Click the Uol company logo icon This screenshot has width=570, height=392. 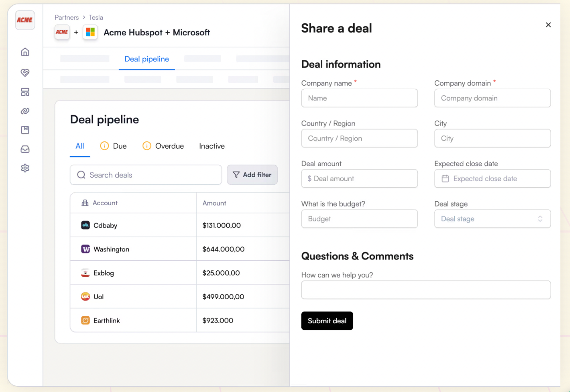tap(85, 297)
